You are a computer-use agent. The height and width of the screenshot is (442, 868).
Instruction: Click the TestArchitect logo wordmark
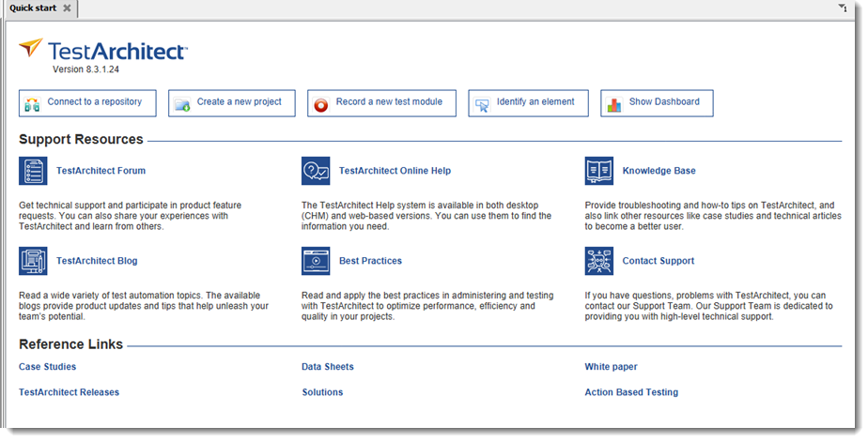click(117, 51)
